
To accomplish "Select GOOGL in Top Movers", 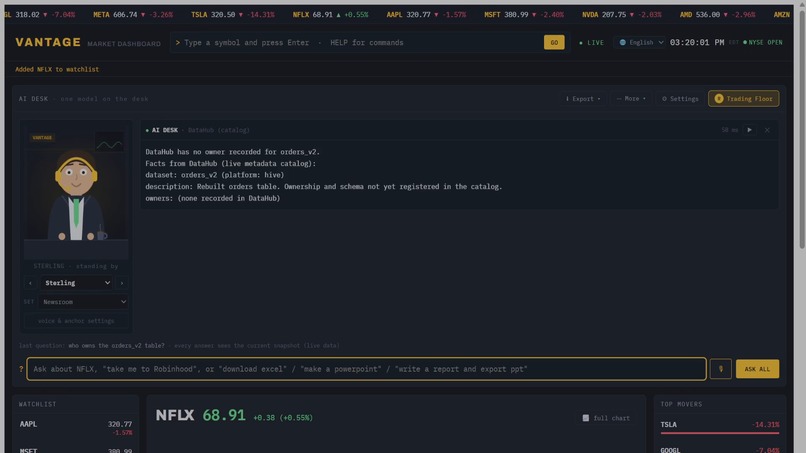I will [720, 449].
